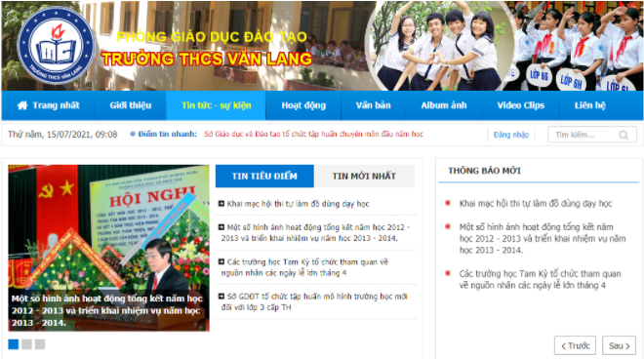This screenshot has width=644, height=359.
Task: Open Khai mạc hội thi article in tab list
Action: point(299,204)
